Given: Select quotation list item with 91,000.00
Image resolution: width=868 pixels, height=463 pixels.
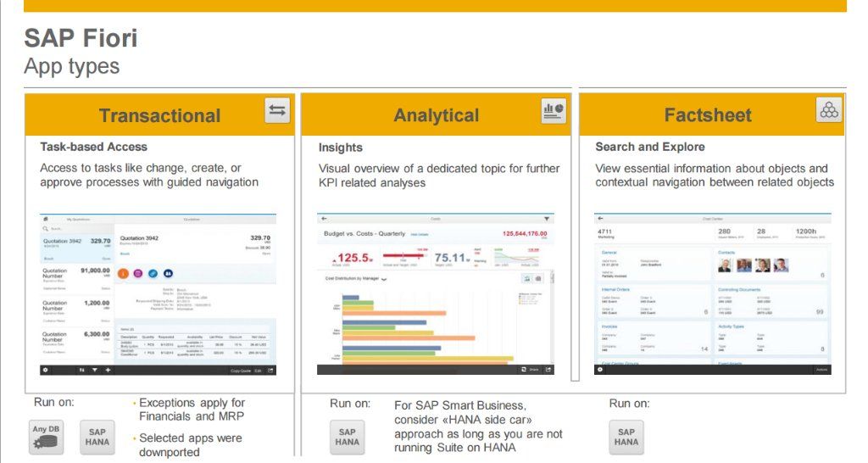Looking at the screenshot, I should (x=77, y=279).
